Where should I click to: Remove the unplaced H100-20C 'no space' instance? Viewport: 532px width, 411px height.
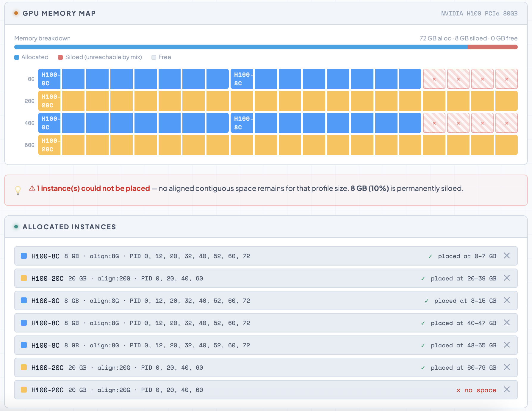pos(507,390)
